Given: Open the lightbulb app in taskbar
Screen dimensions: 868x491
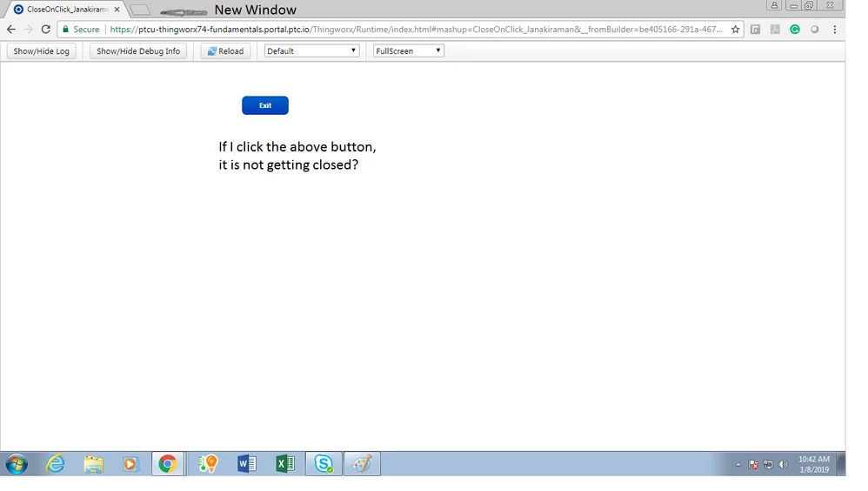Looking at the screenshot, I should pos(208,464).
